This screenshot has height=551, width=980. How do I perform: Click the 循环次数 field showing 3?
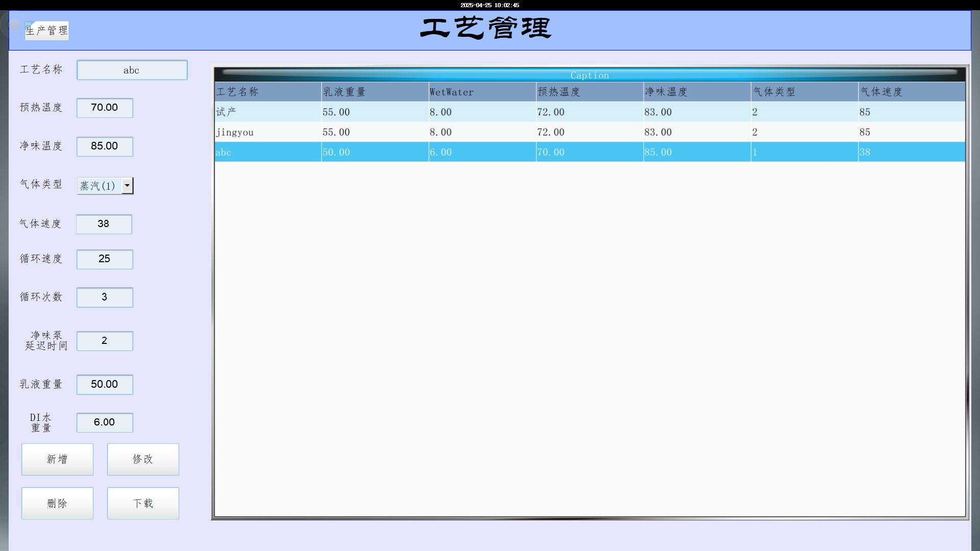pyautogui.click(x=105, y=297)
